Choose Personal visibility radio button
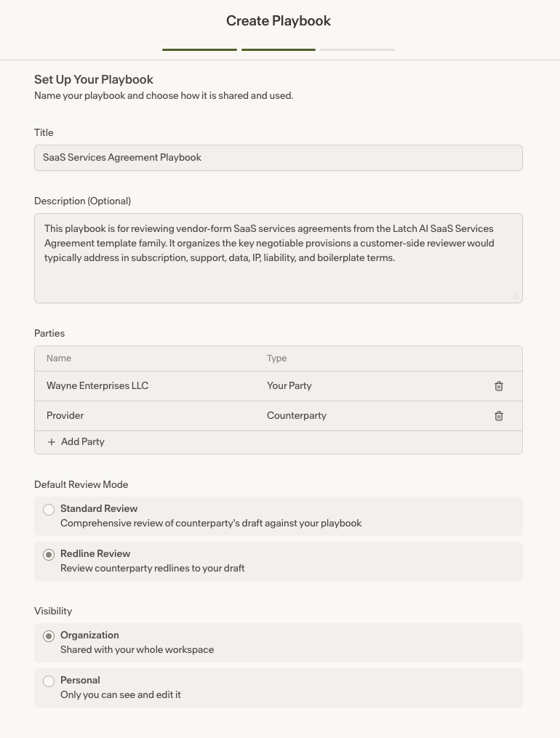The height and width of the screenshot is (738, 560). coord(49,681)
